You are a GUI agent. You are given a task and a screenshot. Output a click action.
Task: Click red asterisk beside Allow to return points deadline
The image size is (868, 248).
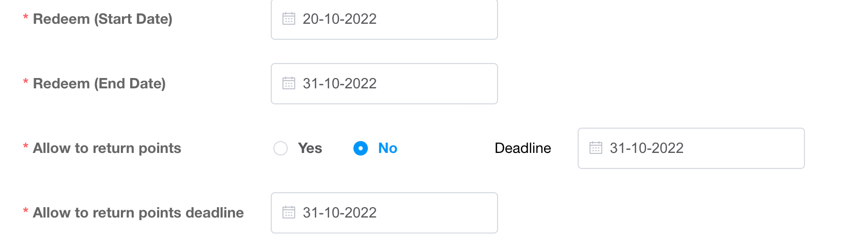(25, 212)
